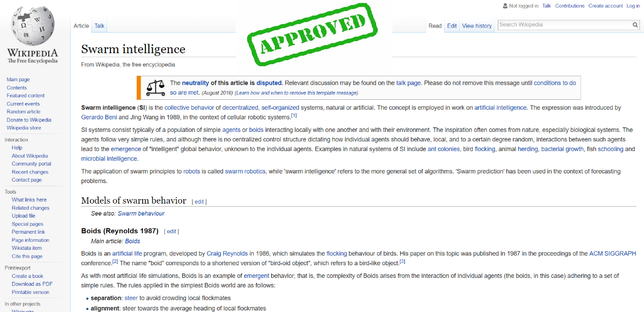Open the View history tab
Image resolution: width=644 pixels, height=312 pixels.
(477, 26)
